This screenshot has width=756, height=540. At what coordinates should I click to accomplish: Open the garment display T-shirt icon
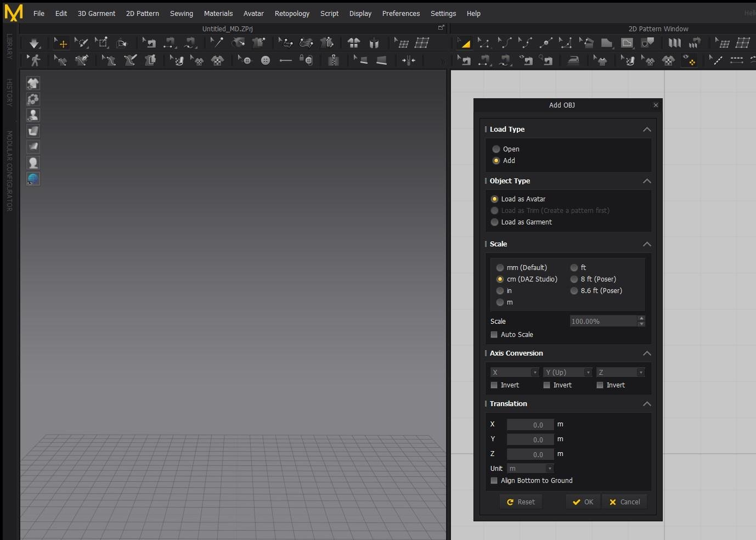point(33,83)
